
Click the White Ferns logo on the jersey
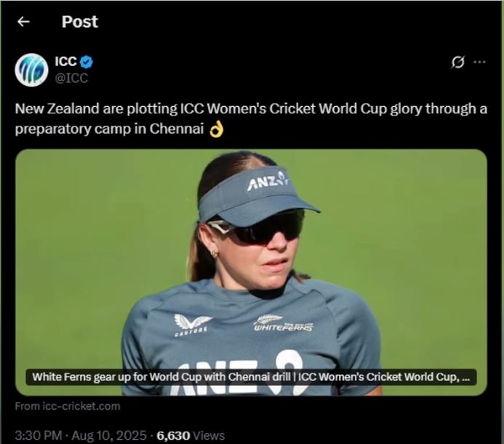283,323
